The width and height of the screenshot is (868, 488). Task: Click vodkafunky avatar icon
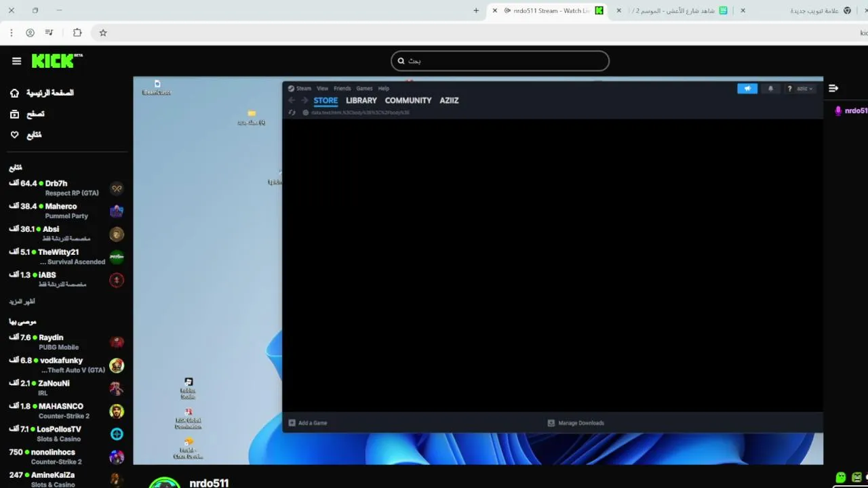point(117,365)
